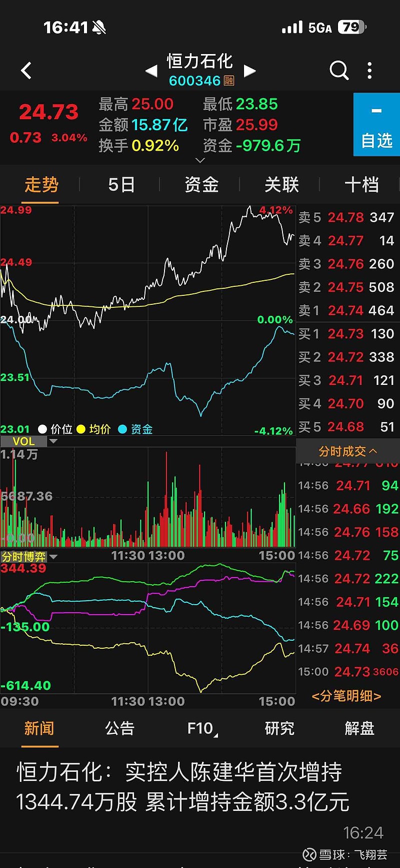The height and width of the screenshot is (868, 400).
Task: Tap the volume bar chart
Action: 147,498
